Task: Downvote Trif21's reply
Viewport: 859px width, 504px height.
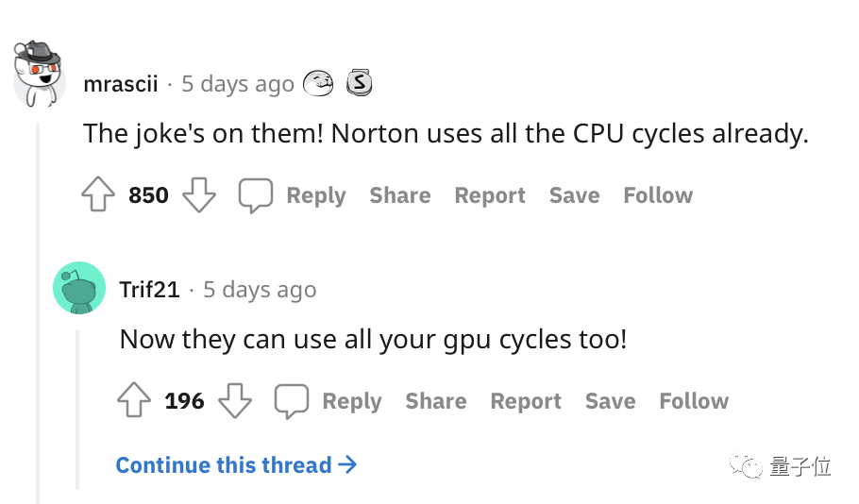Action: [235, 401]
